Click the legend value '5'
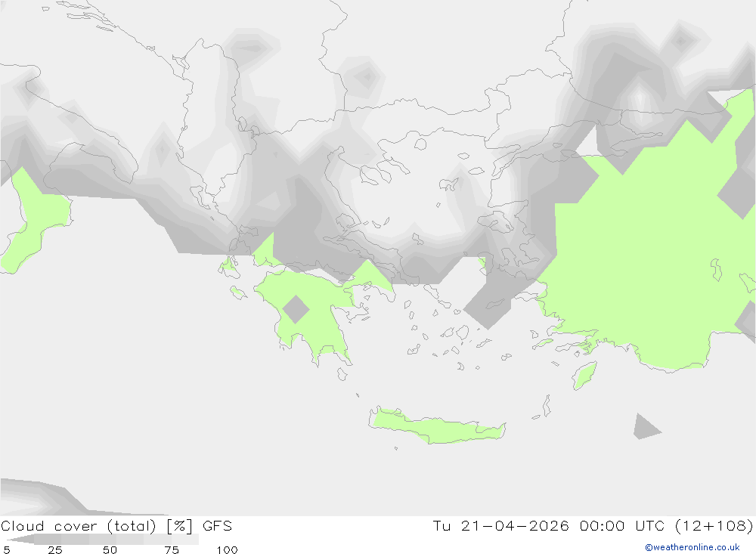The image size is (756, 554). 7,549
